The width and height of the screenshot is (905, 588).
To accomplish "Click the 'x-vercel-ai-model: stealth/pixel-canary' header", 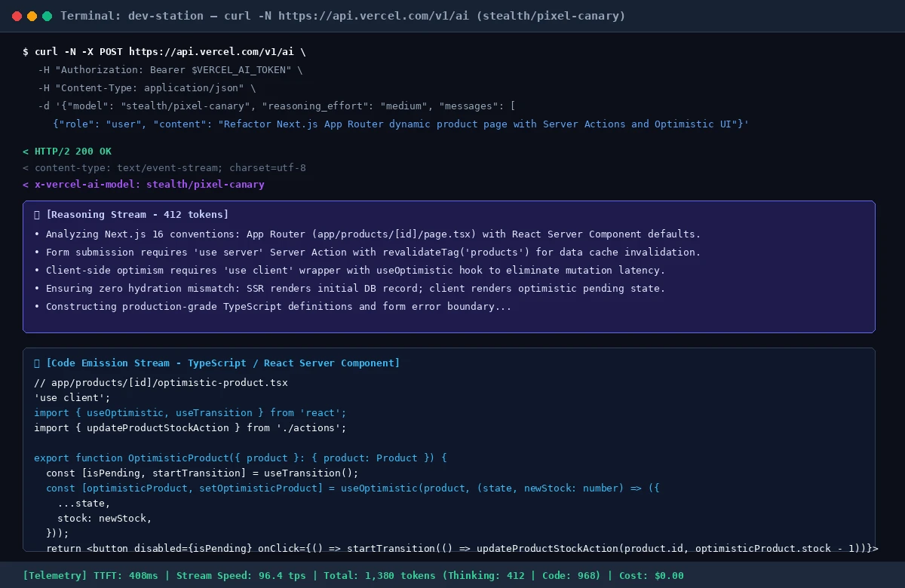I will point(143,185).
